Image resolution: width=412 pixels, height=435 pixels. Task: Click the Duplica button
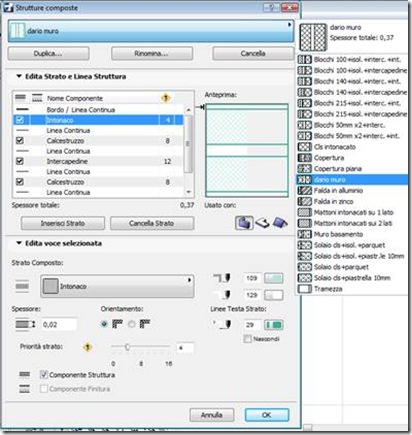coord(48,53)
